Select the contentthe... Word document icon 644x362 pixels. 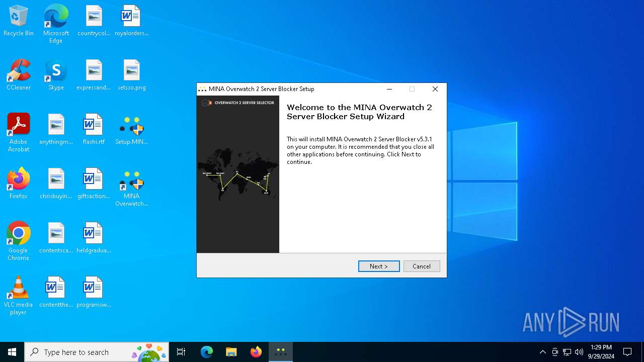tap(56, 293)
